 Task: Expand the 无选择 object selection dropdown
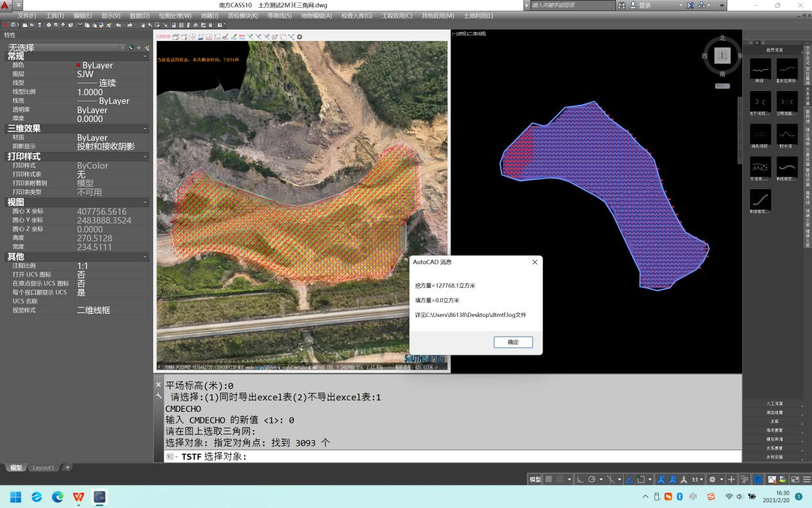pyautogui.click(x=122, y=47)
